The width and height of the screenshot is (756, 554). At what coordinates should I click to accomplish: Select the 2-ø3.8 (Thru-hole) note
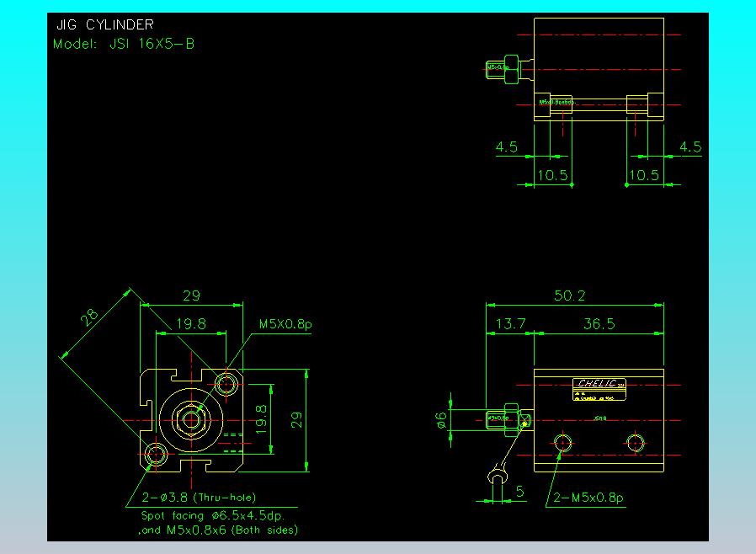tap(199, 497)
